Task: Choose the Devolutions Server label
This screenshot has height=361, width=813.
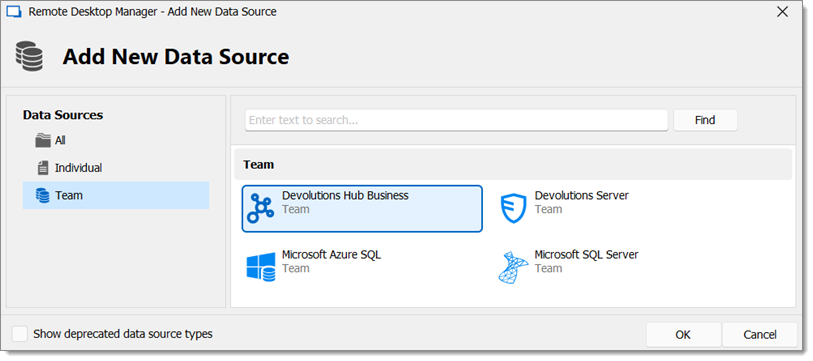Action: pos(582,196)
